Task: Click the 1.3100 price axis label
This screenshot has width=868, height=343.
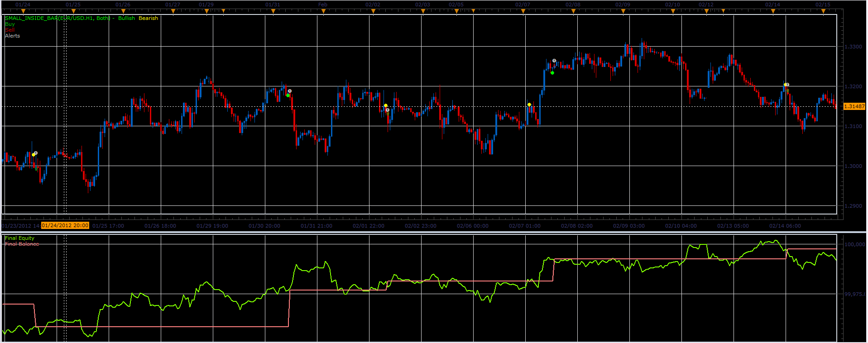Action: (853, 126)
